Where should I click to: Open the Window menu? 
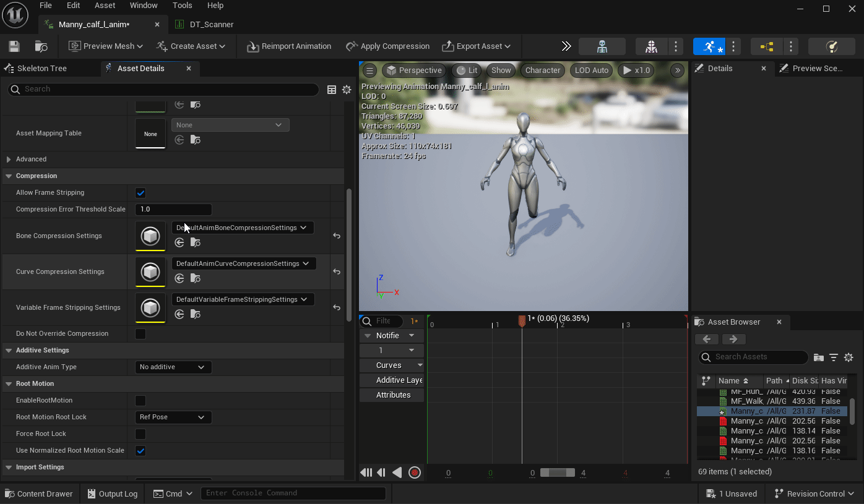144,6
